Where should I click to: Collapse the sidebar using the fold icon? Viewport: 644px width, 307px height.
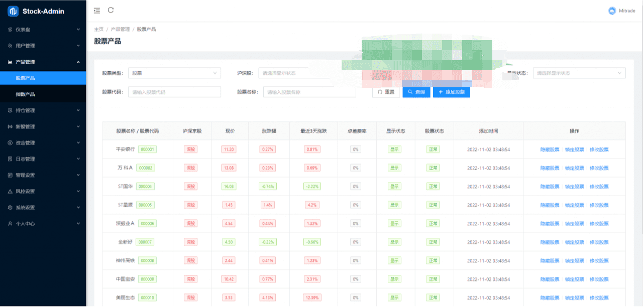[97, 11]
